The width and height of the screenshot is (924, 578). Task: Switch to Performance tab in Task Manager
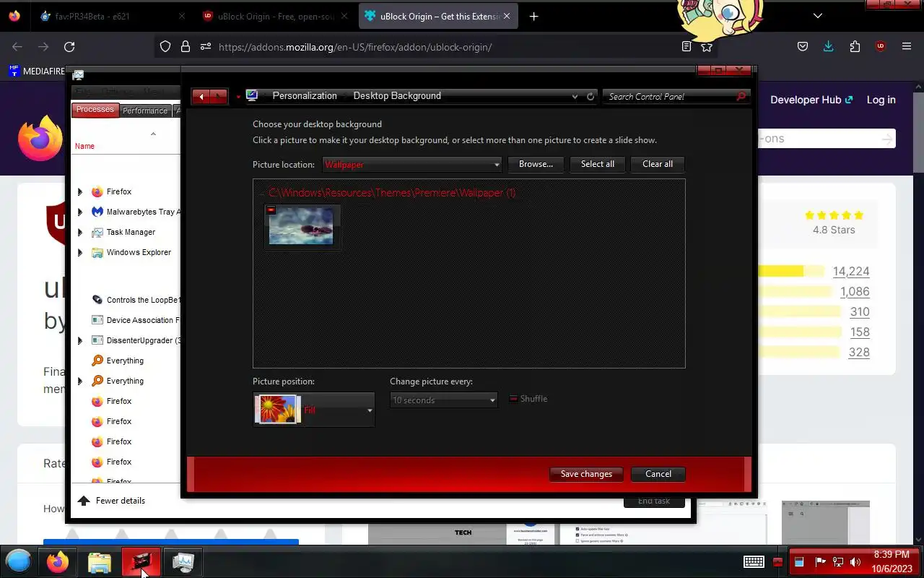coord(144,111)
